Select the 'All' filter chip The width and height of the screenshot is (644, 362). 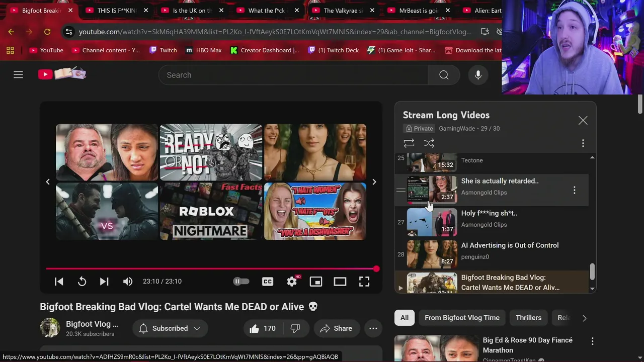pyautogui.click(x=405, y=318)
